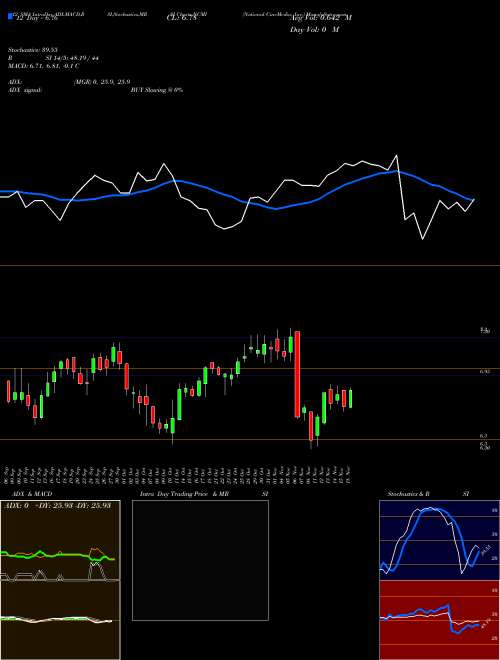
Task: Click the blue Stochastics sub-chart
Action: click(x=439, y=540)
